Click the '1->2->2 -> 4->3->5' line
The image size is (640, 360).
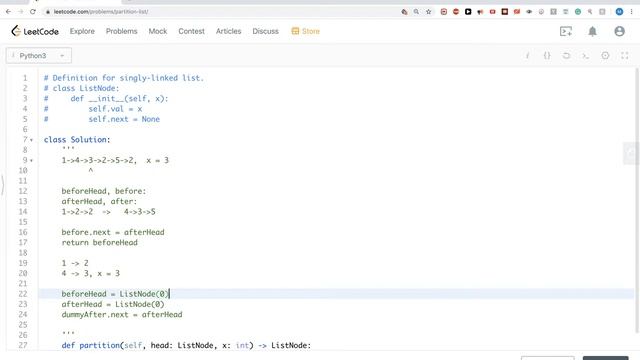(x=109, y=212)
